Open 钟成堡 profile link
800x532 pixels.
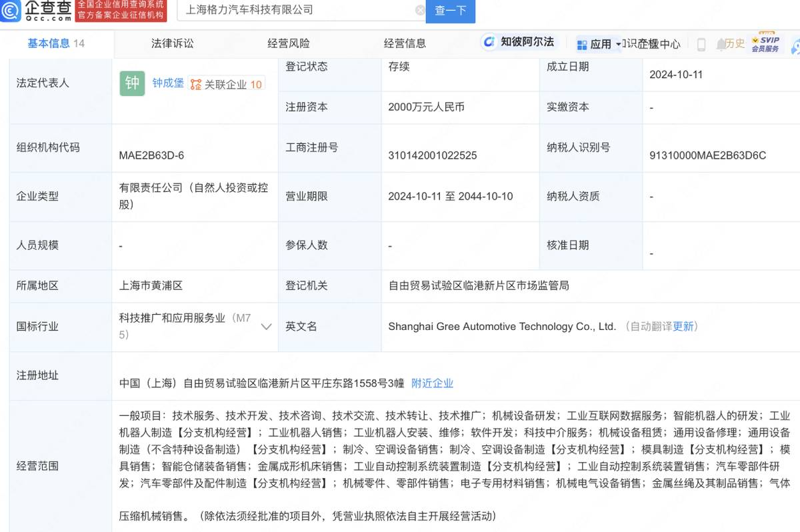click(x=168, y=83)
